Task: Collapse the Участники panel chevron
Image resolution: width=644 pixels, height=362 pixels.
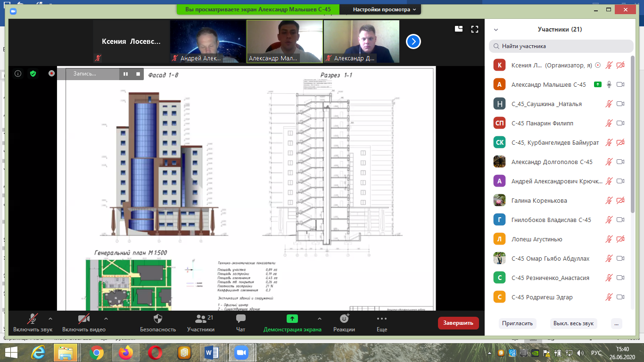Action: [496, 29]
